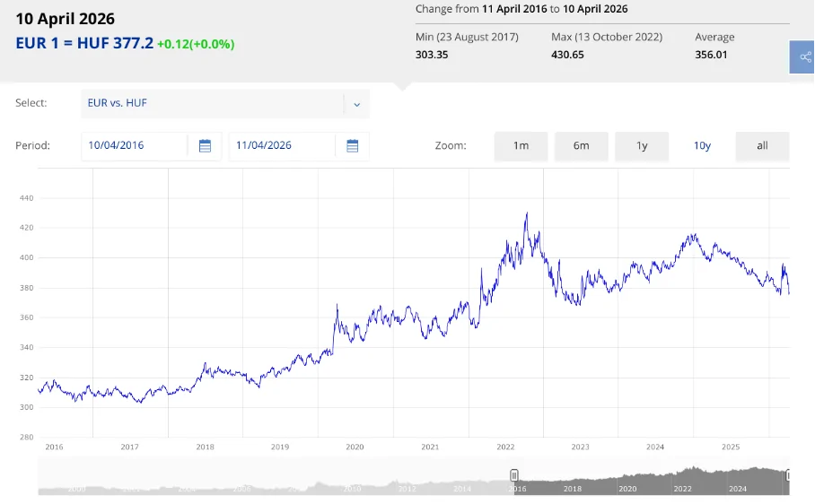This screenshot has width=815, height=504.
Task: Click the share icon on the right edge
Action: tap(802, 57)
